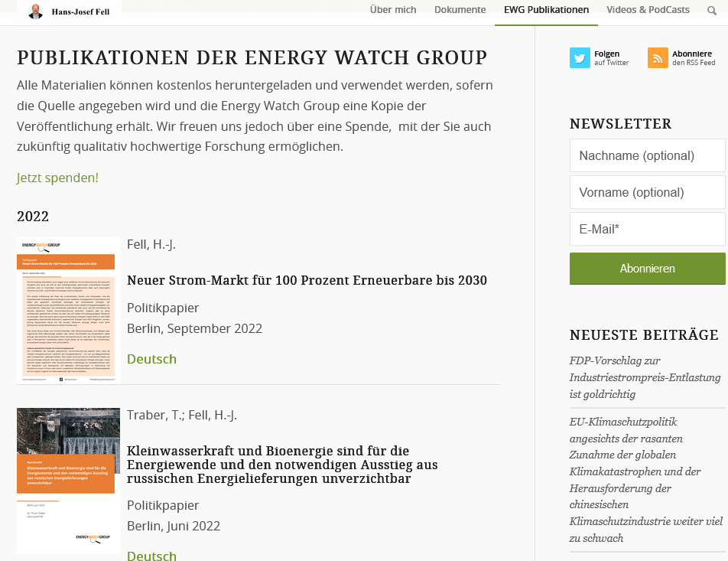Click the Jetzt spenden! link
Image resolution: width=728 pixels, height=561 pixels.
pyautogui.click(x=57, y=178)
